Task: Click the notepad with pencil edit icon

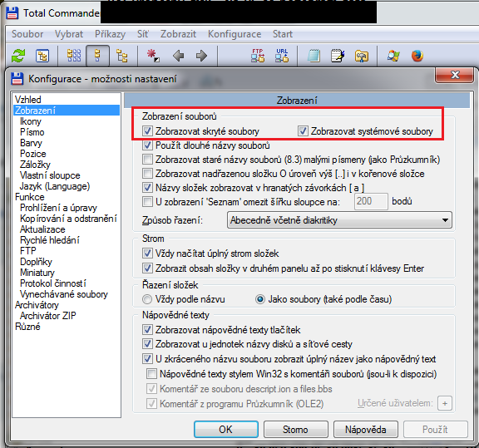Action: (338, 56)
